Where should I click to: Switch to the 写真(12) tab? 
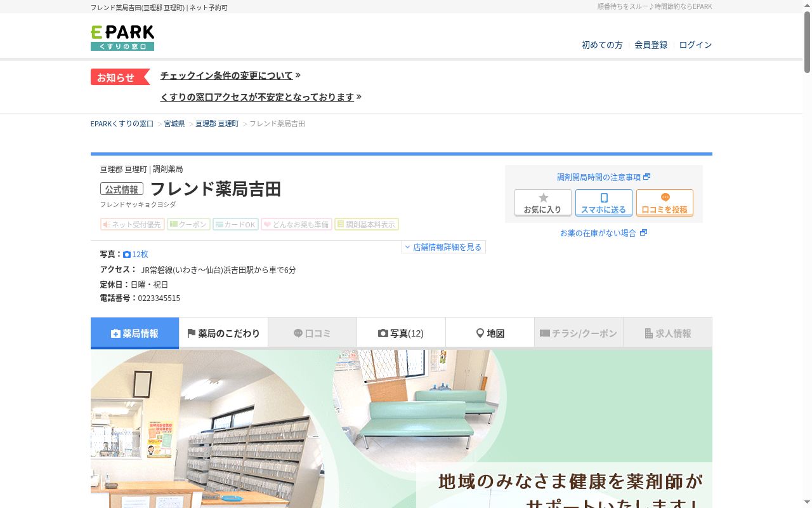[x=401, y=333]
